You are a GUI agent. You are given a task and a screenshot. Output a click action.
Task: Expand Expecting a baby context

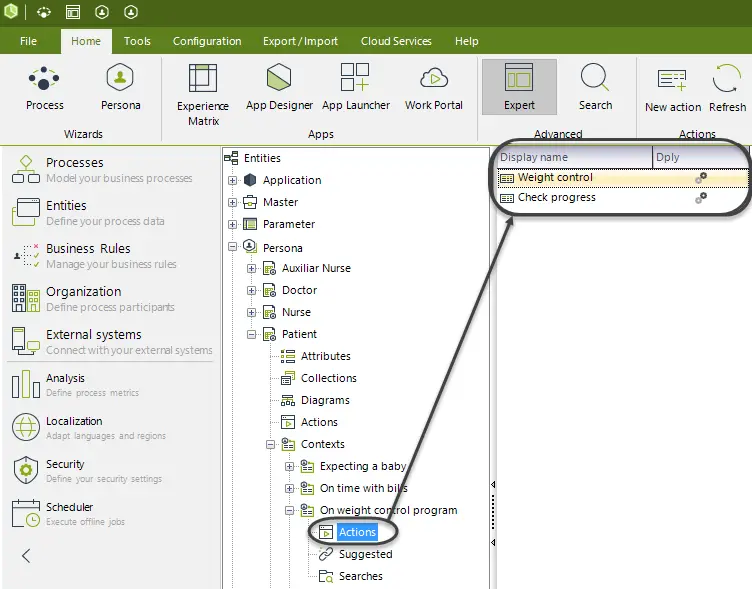[289, 466]
